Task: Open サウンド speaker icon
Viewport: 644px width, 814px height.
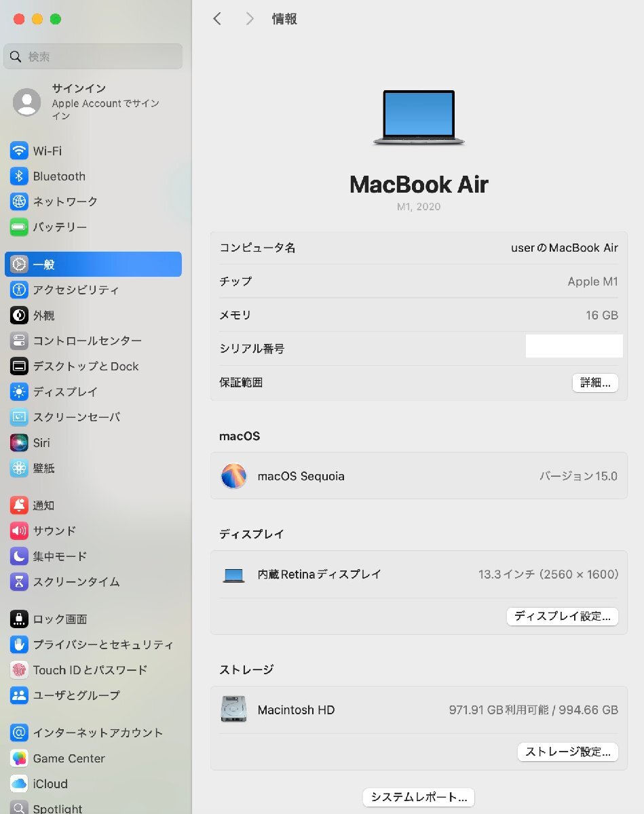Action: [x=19, y=530]
